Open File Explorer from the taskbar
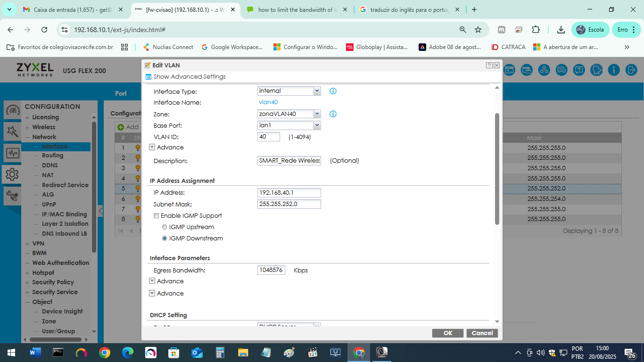 point(243,353)
